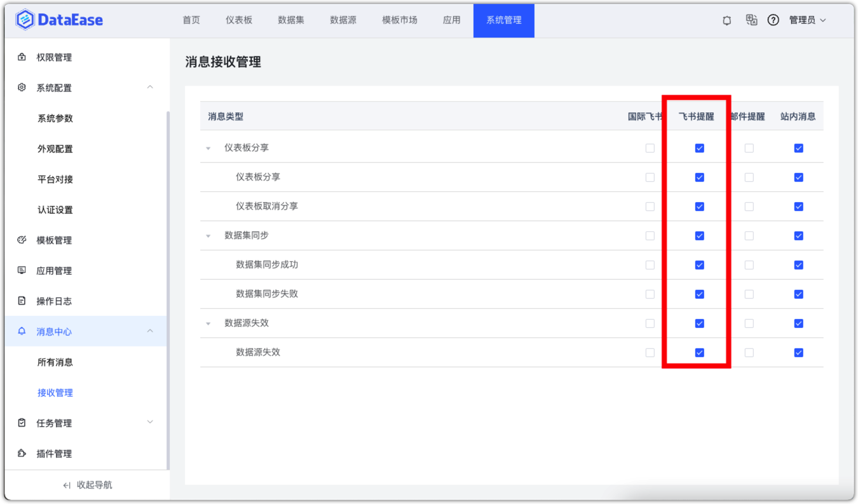The image size is (858, 504).
Task: Click the 邮件提醒 column header
Action: coord(748,117)
